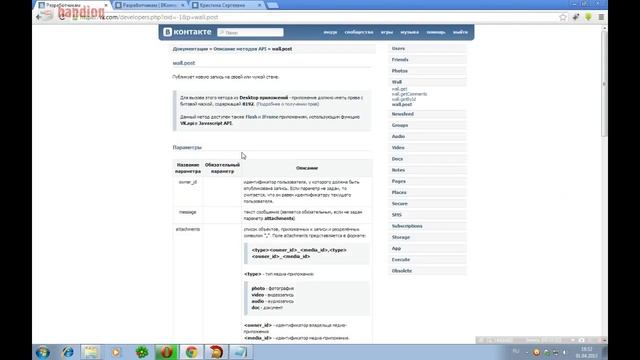This screenshot has height=360, width=640.
Task: Click the orange tray icon in system tray
Action: (x=536, y=352)
